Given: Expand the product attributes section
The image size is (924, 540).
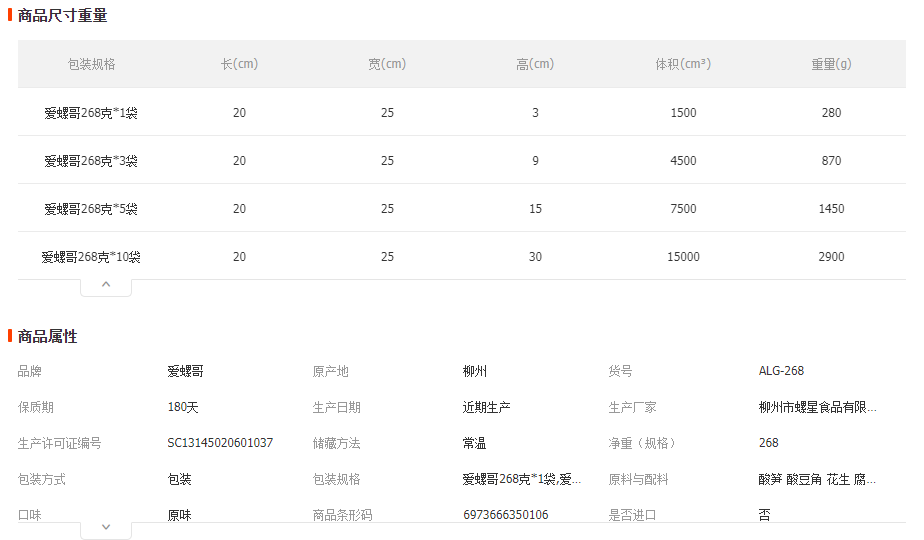Looking at the screenshot, I should [106, 530].
